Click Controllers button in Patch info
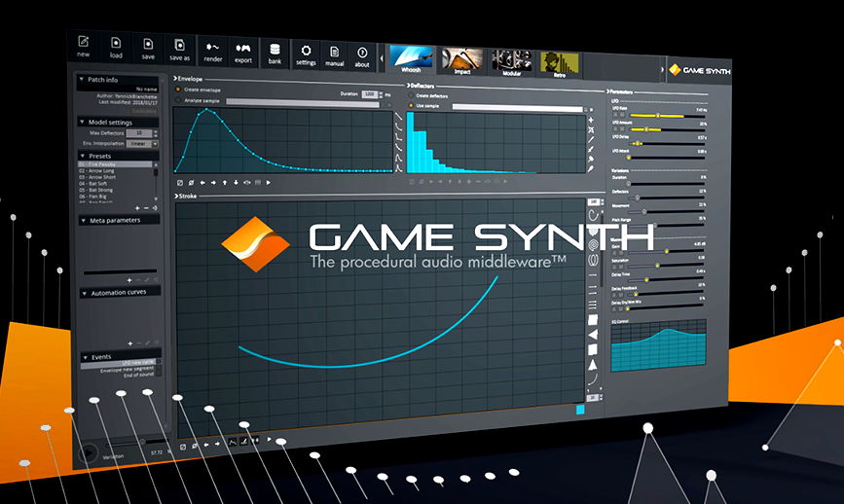 (144, 111)
